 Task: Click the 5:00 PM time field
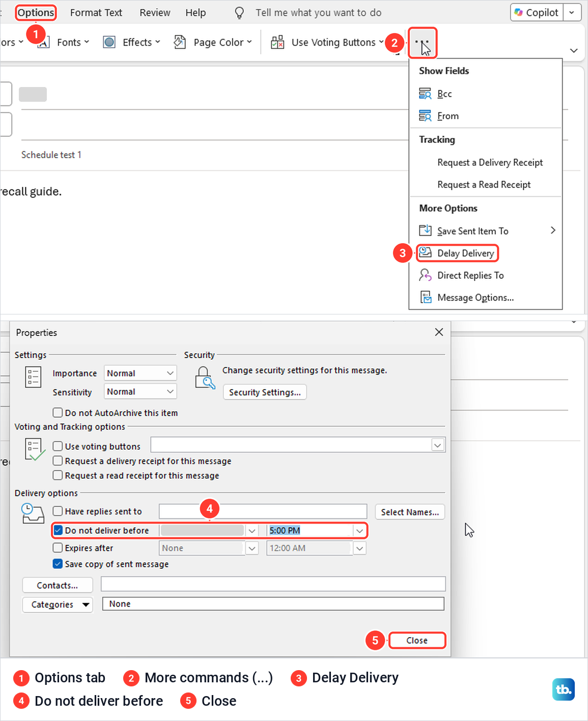310,531
